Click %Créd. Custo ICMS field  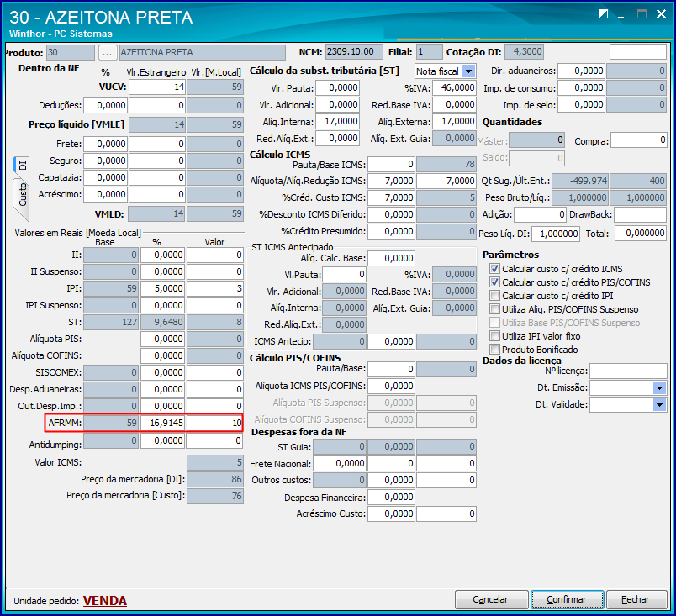click(392, 197)
